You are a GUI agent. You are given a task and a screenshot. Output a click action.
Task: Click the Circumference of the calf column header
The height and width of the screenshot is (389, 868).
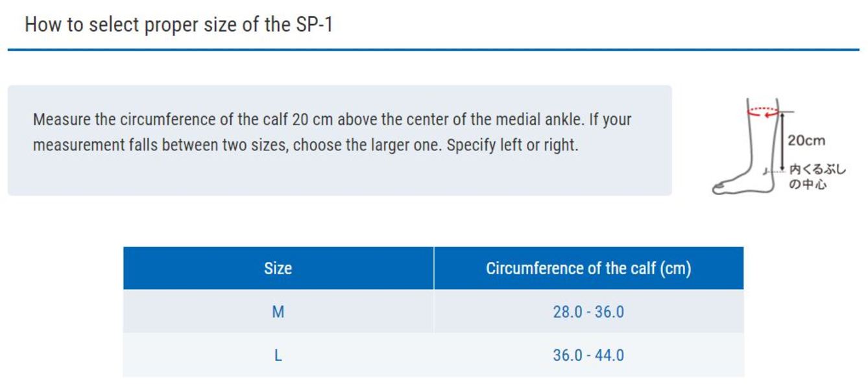[588, 268]
